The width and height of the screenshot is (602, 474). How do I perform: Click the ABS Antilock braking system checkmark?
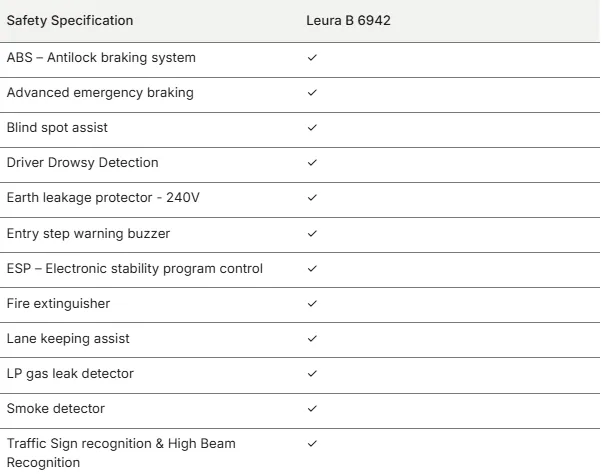[x=312, y=58]
